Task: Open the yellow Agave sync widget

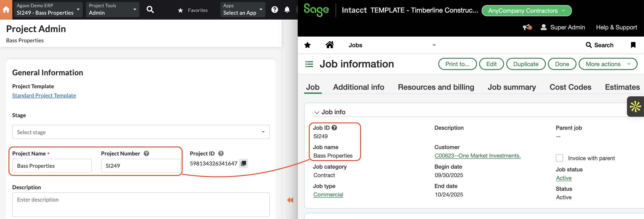Action: 635,106
